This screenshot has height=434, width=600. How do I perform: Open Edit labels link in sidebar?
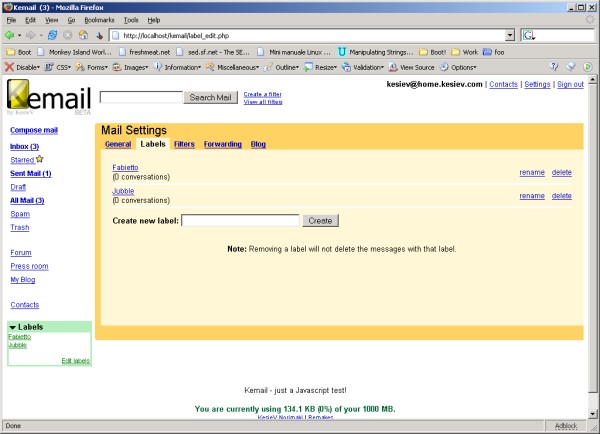(75, 361)
